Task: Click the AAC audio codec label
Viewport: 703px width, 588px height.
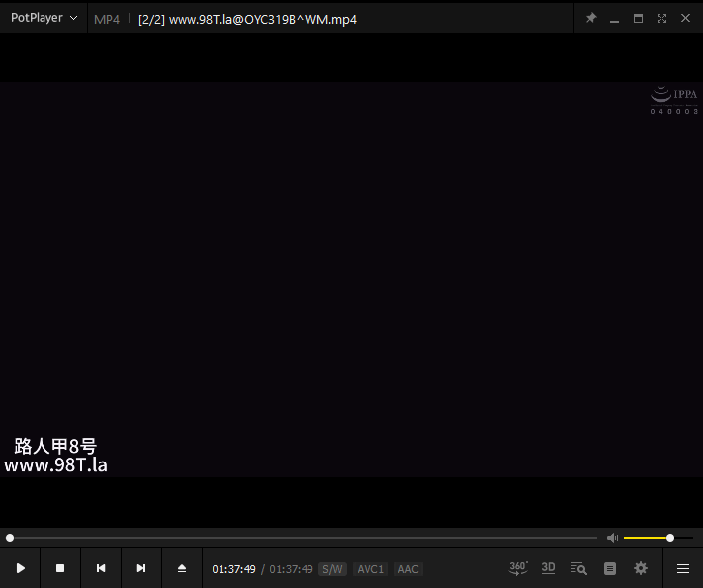Action: click(408, 569)
